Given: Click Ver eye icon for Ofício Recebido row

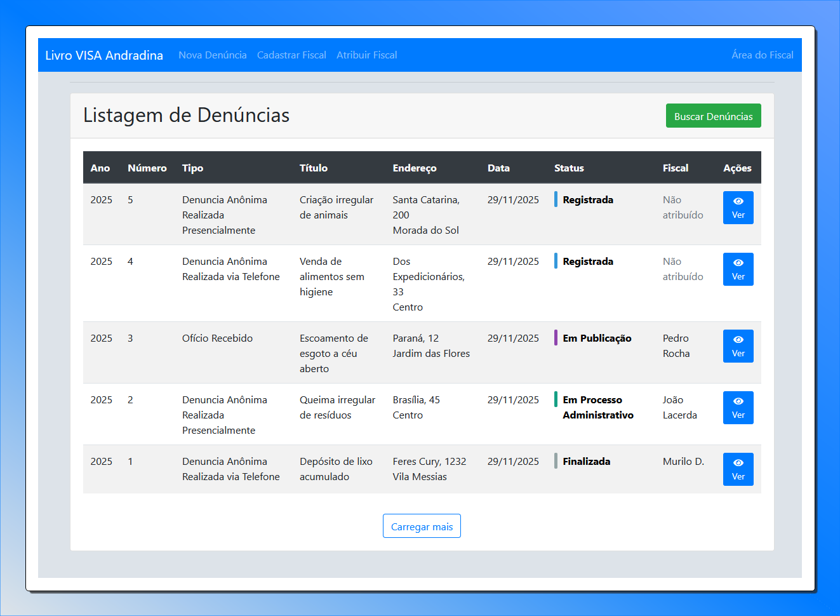Looking at the screenshot, I should point(738,346).
